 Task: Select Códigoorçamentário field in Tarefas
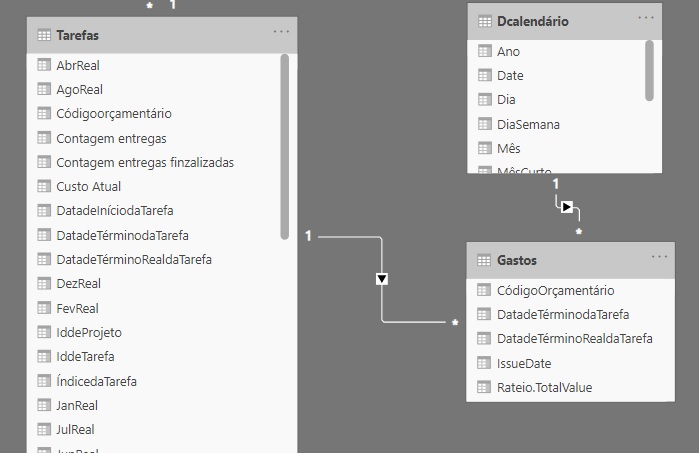click(x=114, y=114)
